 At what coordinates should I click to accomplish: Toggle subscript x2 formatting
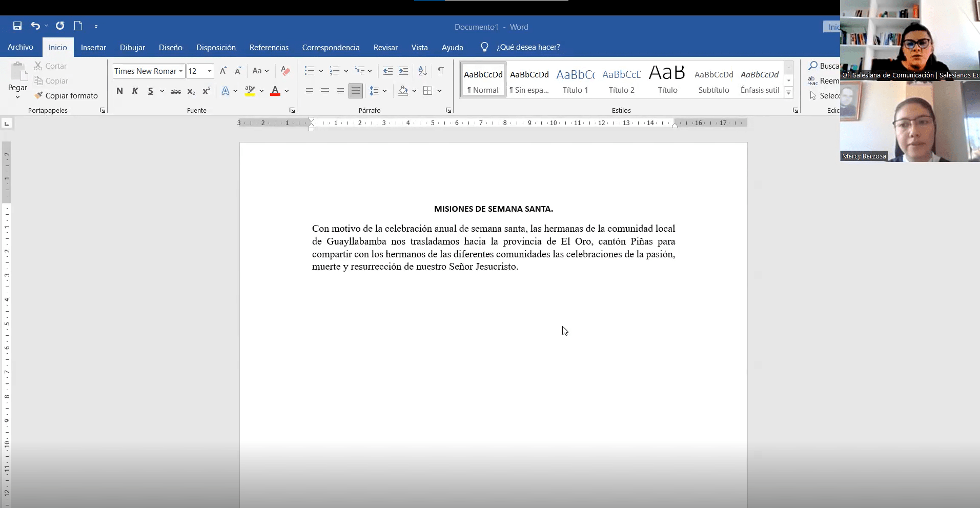191,91
